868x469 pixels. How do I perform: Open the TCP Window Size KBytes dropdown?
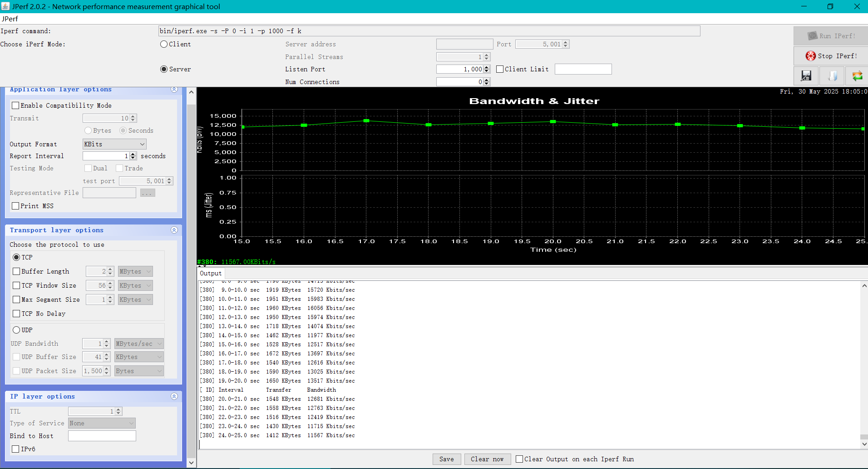pos(135,285)
